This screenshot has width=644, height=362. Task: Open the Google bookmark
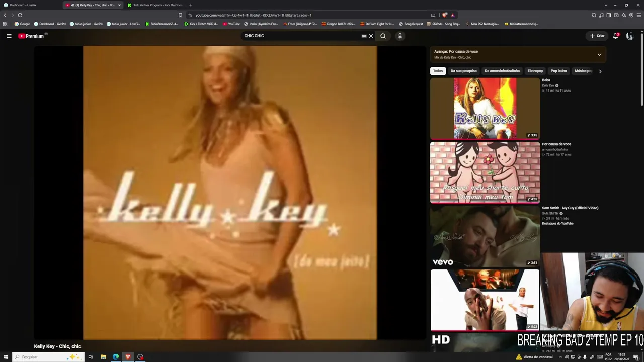tap(22, 24)
